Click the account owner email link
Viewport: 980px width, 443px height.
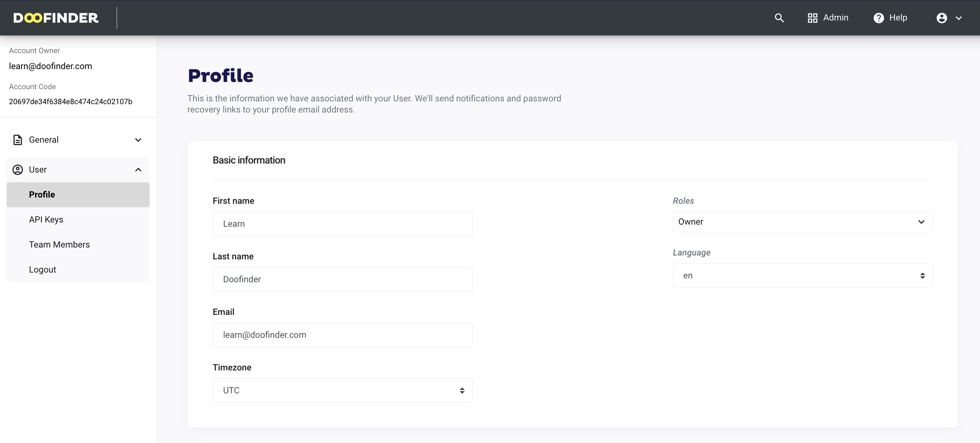point(50,65)
